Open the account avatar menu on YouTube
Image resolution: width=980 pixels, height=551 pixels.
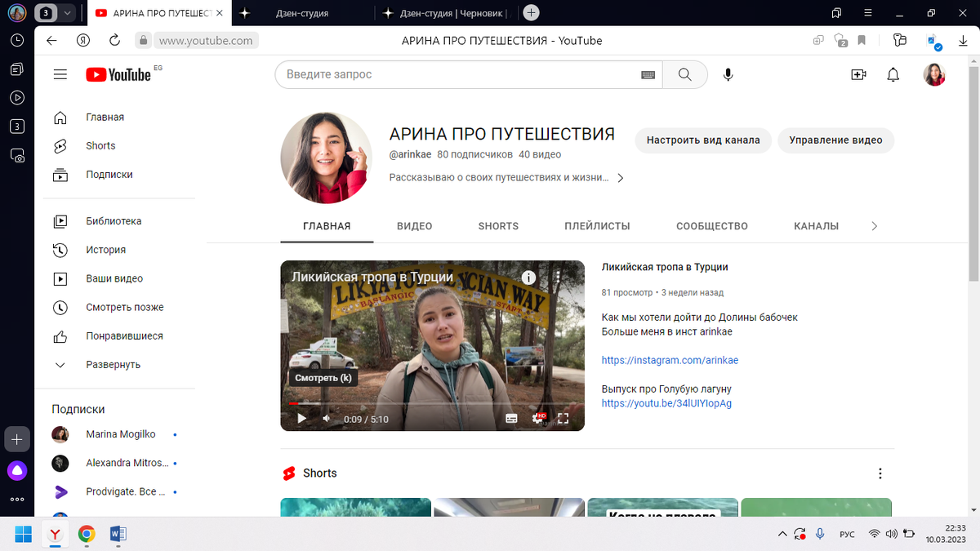point(934,74)
